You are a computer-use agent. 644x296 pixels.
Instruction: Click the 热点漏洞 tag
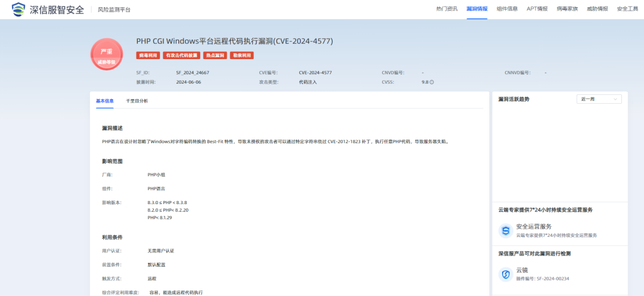(215, 55)
